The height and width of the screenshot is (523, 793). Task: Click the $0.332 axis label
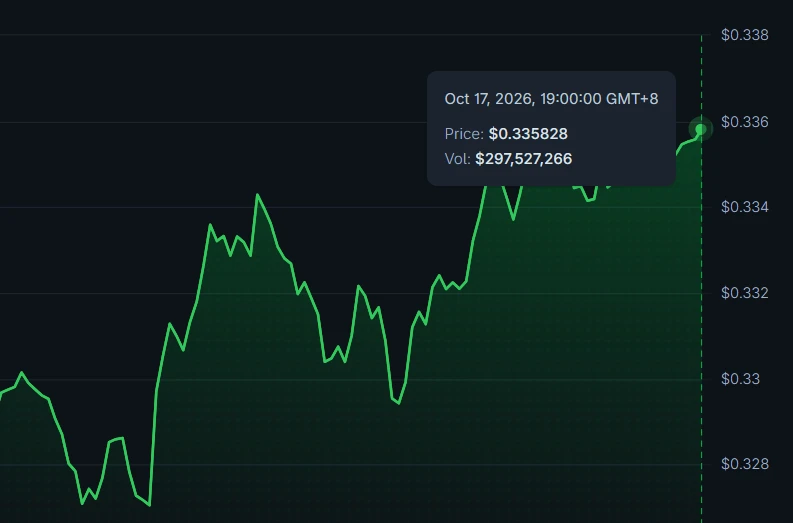pyautogui.click(x=744, y=293)
